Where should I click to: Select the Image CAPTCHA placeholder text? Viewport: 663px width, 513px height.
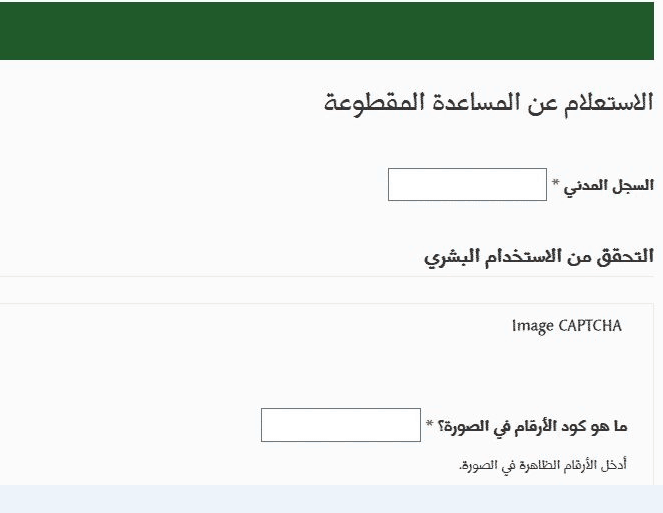point(567,326)
